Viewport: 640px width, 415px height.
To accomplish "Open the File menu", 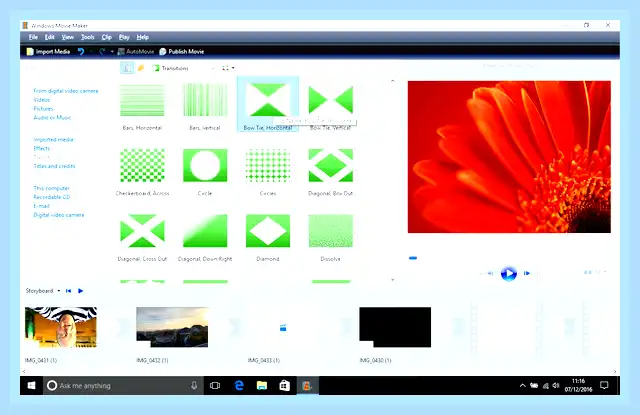I will tap(33, 37).
